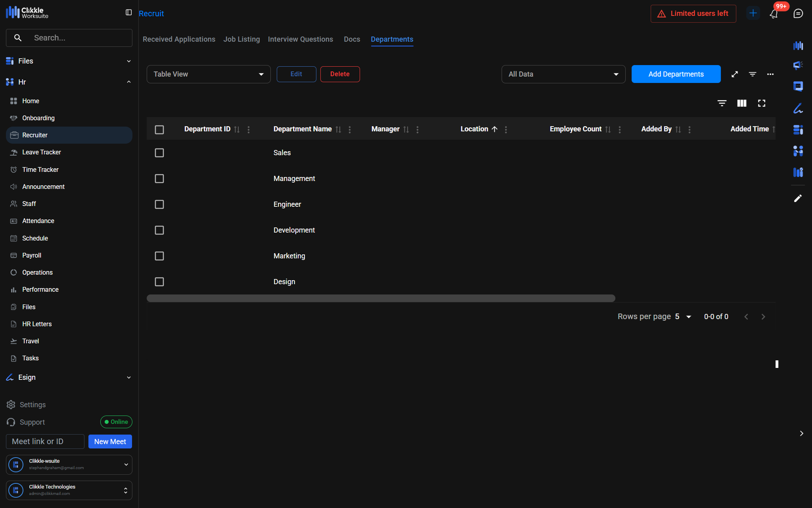Open the All Data filter dropdown
Screen dimensions: 812x508
click(563, 74)
